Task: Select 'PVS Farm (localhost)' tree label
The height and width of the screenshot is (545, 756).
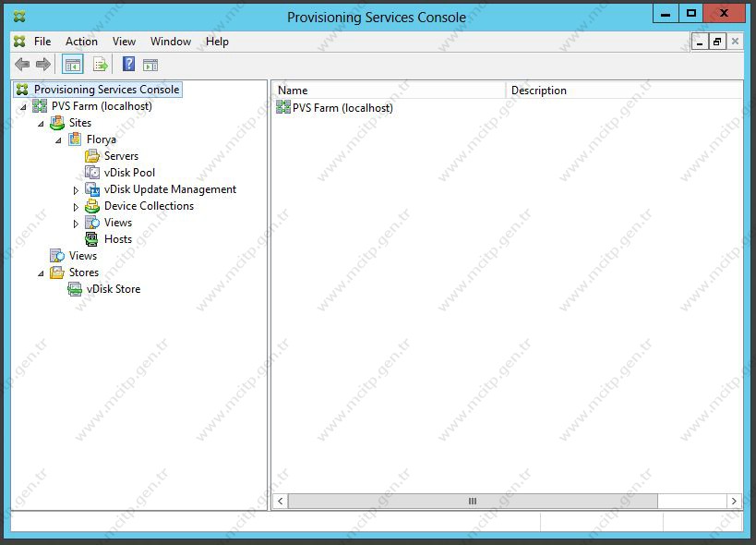Action: click(102, 106)
